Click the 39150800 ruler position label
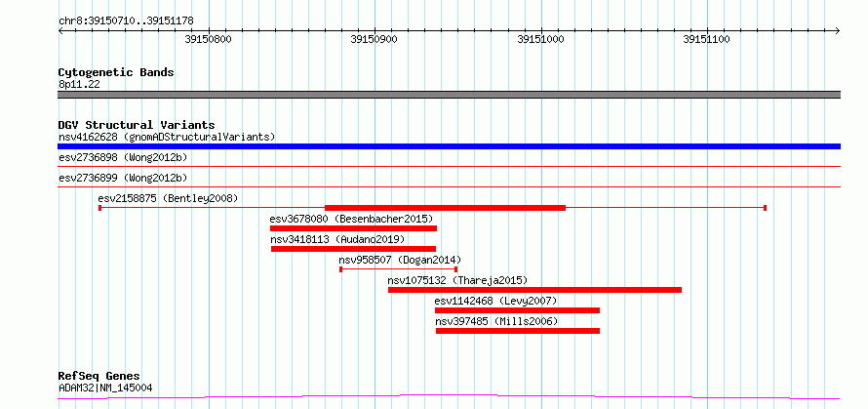The width and height of the screenshot is (868, 409). [208, 40]
